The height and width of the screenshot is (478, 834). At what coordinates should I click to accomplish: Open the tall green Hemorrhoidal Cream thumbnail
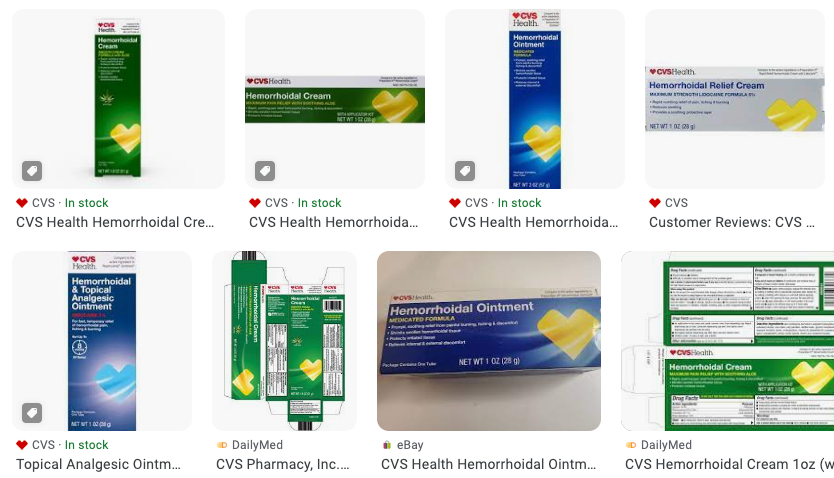(x=118, y=99)
